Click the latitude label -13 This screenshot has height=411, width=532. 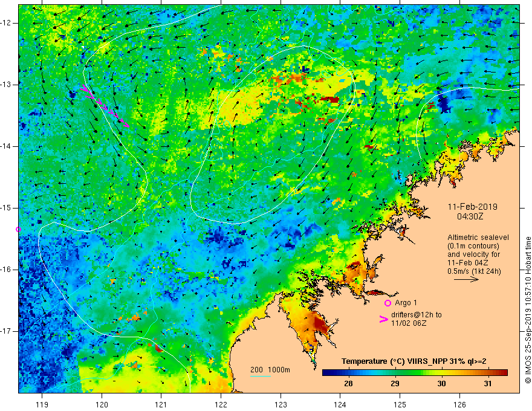pyautogui.click(x=6, y=85)
